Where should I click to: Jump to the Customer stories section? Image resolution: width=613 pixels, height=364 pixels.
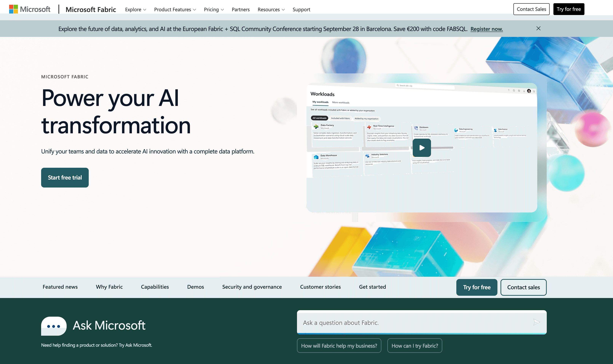(320, 287)
